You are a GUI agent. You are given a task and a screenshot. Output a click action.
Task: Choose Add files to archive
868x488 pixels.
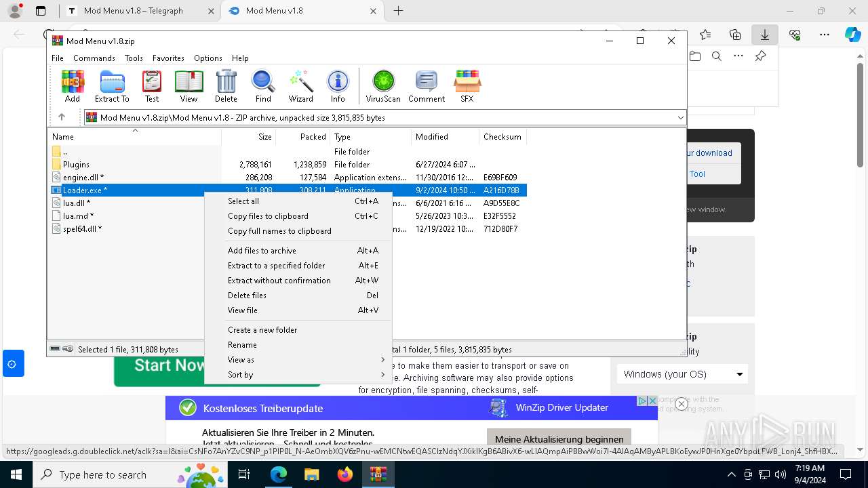tap(298, 251)
